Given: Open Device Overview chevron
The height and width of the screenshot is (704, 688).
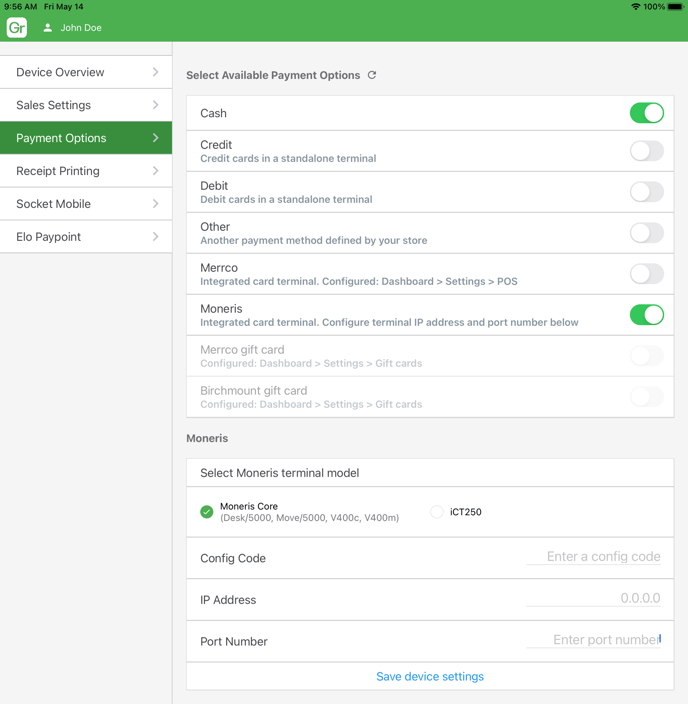Looking at the screenshot, I should (x=155, y=72).
